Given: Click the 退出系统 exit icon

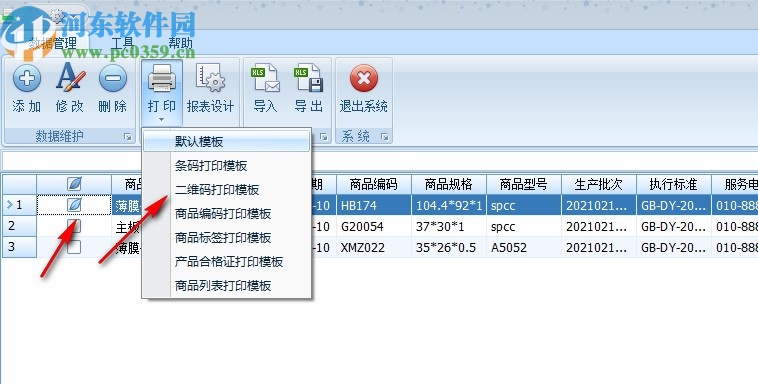Looking at the screenshot, I should pyautogui.click(x=364, y=78).
